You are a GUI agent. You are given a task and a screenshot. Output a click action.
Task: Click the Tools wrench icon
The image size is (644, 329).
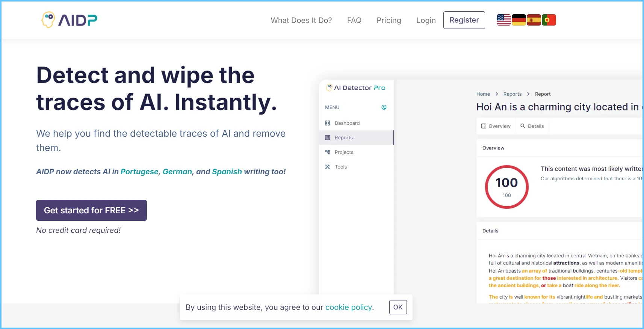pyautogui.click(x=328, y=167)
